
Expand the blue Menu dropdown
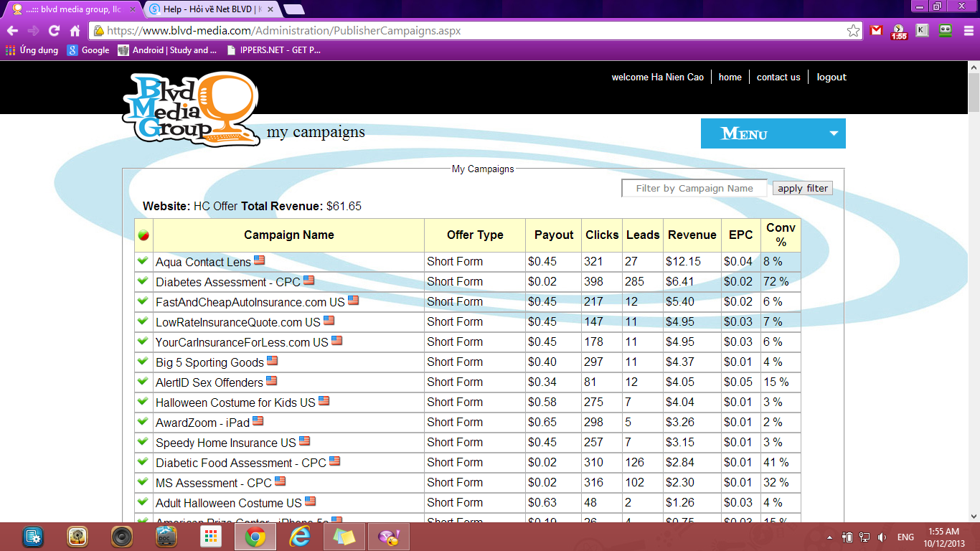[x=773, y=133]
